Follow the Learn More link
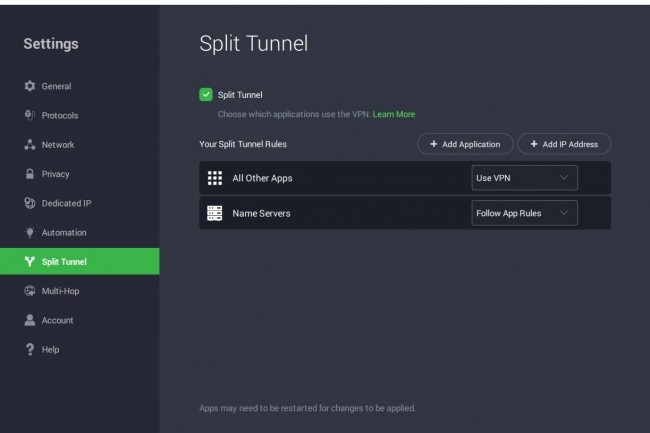The image size is (650, 433). [394, 114]
